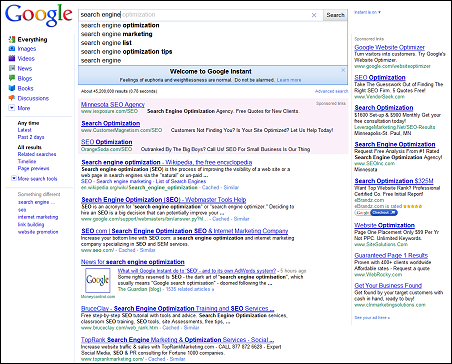
Task: View 1535 related articles
Action: point(190,289)
